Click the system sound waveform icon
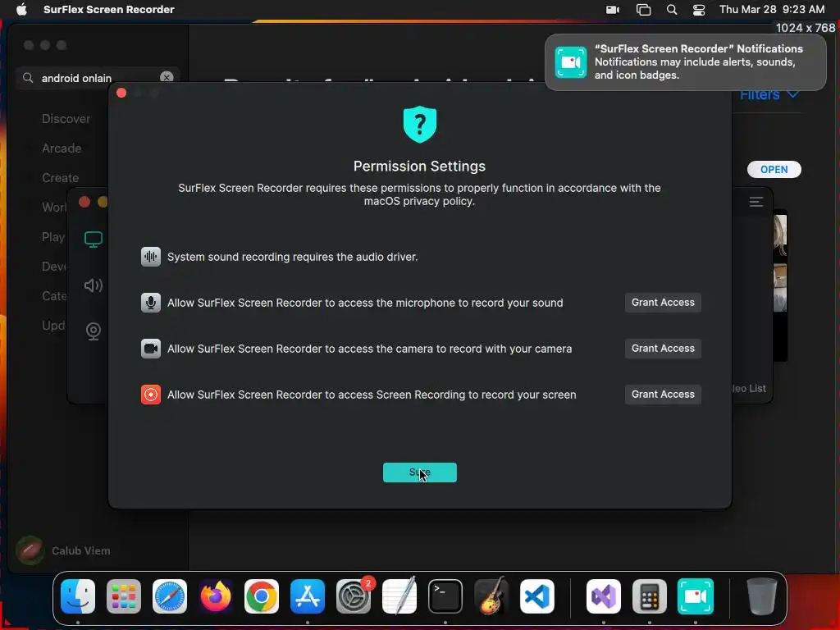 click(151, 257)
